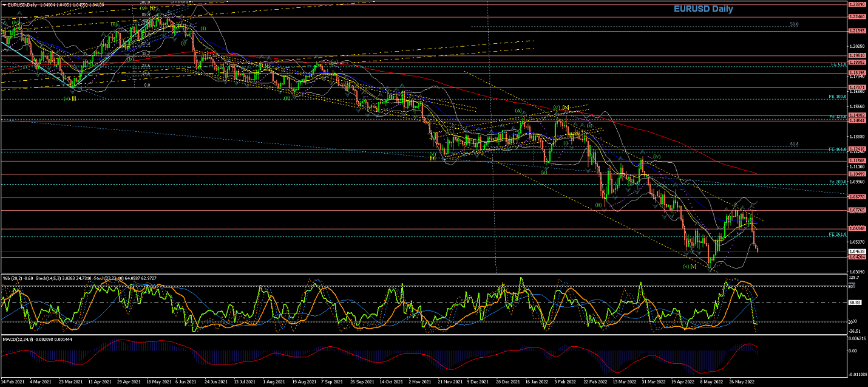Select the FE 100.0 Fibonacci expansion label
Image resolution: width=868 pixels, height=387 pixels.
(838, 97)
